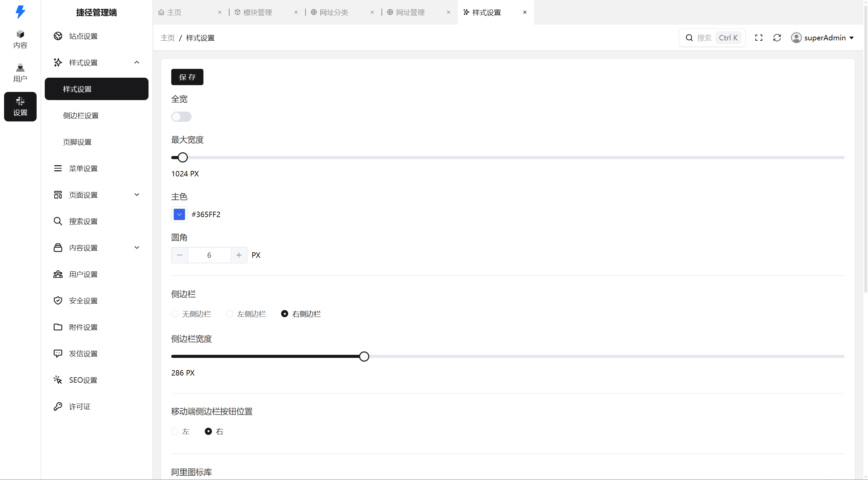The height and width of the screenshot is (480, 868).
Task: Open the 主色 color picker dropdown
Action: tap(179, 214)
